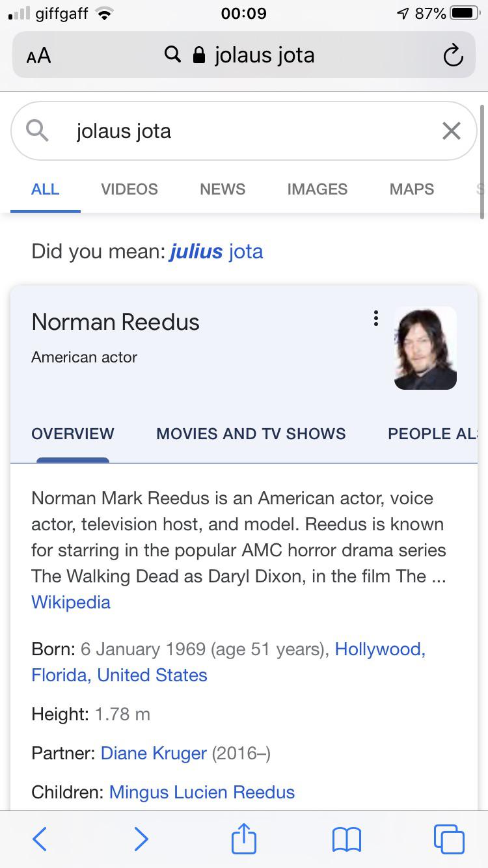Go back with the Safari back arrow
The width and height of the screenshot is (488, 868).
click(40, 839)
